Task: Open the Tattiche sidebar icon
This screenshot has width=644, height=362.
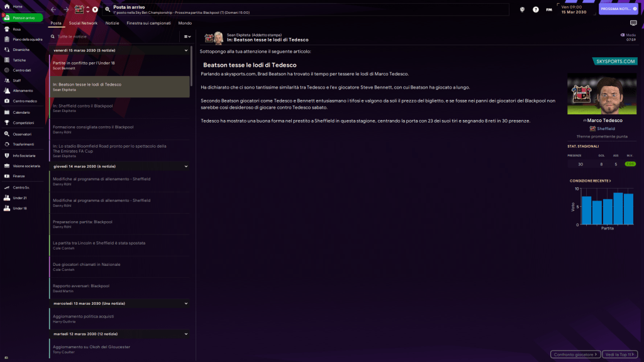Action: coord(6,60)
